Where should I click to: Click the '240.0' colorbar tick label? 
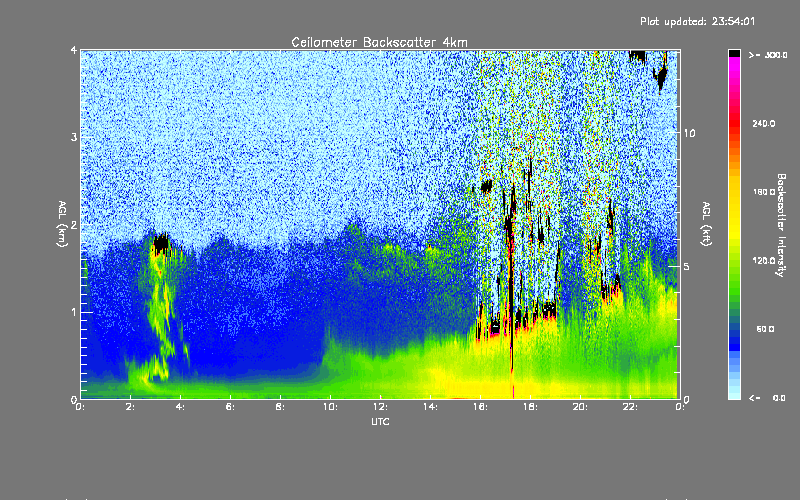coord(764,124)
